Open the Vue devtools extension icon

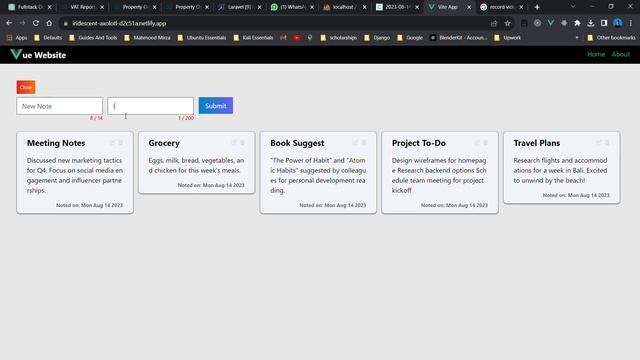coord(551,23)
